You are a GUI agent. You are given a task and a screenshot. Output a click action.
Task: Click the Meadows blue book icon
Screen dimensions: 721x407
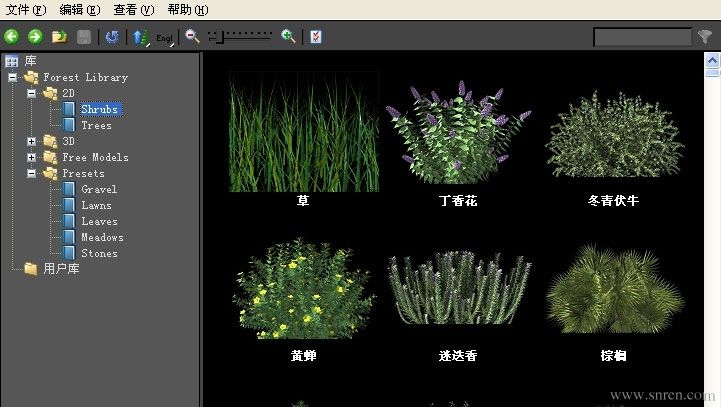pos(69,237)
